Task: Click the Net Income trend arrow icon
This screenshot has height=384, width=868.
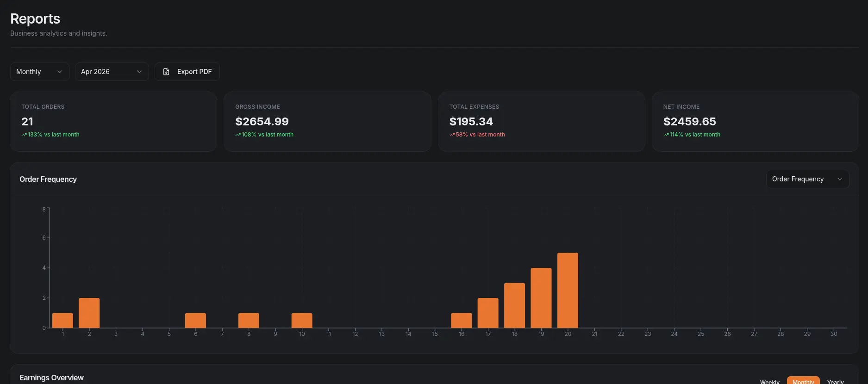Action: (666, 135)
